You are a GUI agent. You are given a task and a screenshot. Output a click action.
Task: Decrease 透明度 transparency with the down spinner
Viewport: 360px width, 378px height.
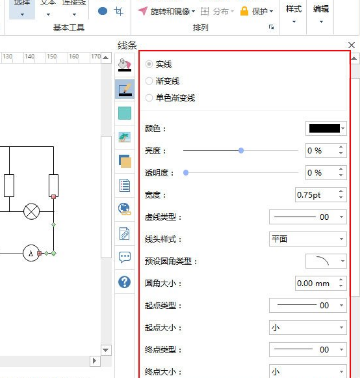(341, 176)
